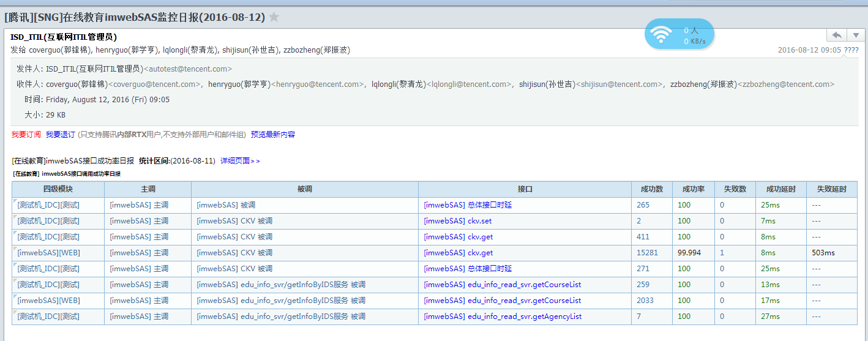Click the reply arrow button
This screenshot has width=868, height=341.
tap(837, 36)
